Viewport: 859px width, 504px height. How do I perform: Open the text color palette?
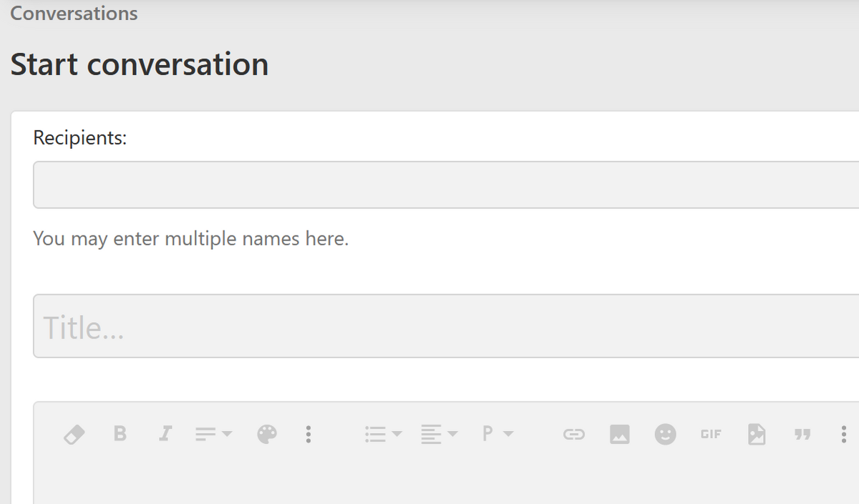pos(266,434)
